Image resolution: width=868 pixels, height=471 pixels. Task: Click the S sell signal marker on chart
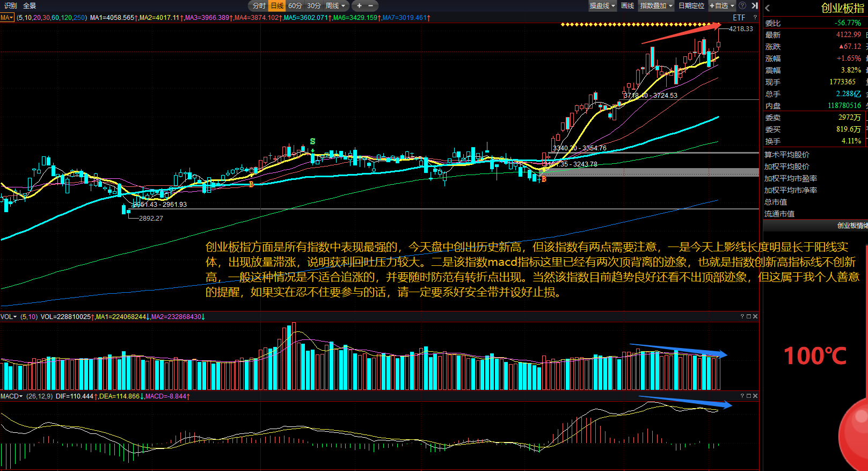pyautogui.click(x=312, y=142)
